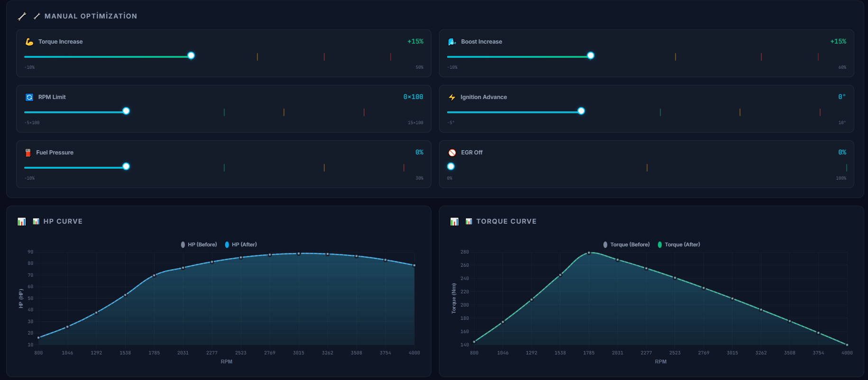Click the EGR Off slider handle
The width and height of the screenshot is (868, 380).
click(451, 166)
